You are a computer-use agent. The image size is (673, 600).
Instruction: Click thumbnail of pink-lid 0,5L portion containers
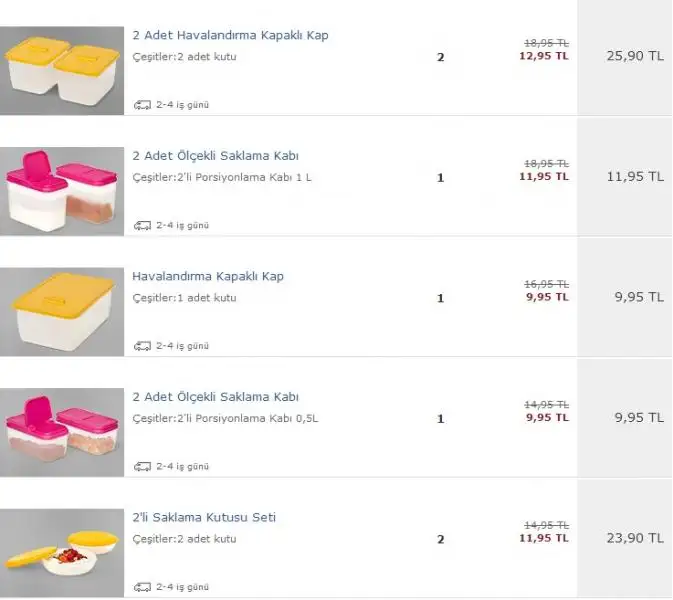click(62, 433)
